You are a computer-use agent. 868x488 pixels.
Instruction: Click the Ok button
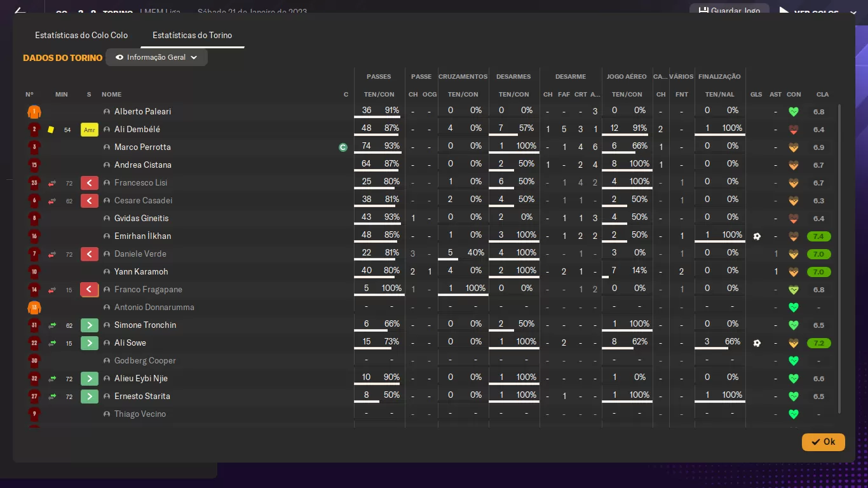coord(824,442)
